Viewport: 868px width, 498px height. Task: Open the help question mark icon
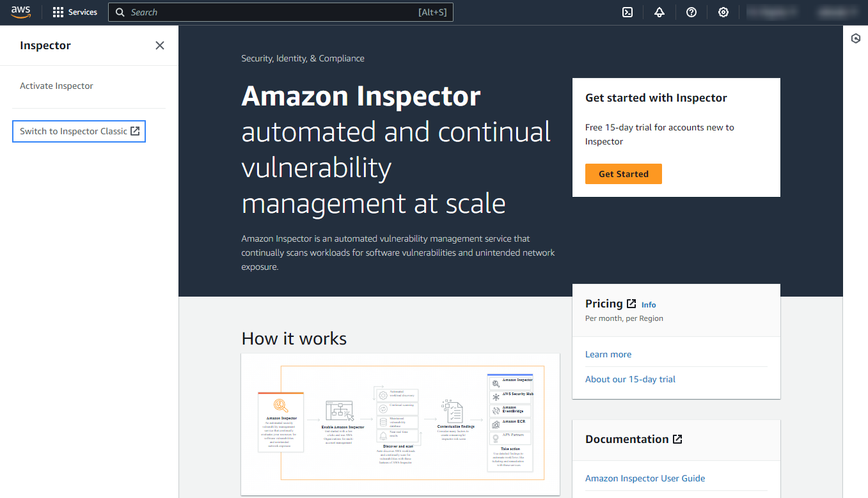tap(691, 12)
